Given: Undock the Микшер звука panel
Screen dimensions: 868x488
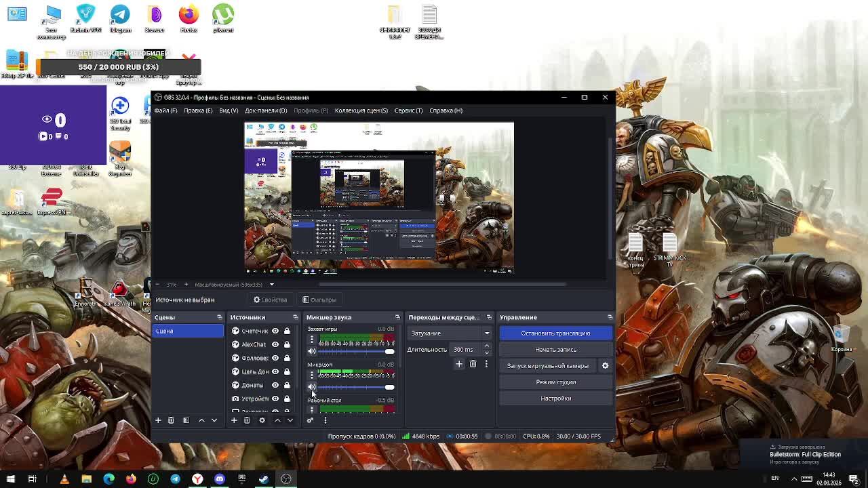Looking at the screenshot, I should pyautogui.click(x=397, y=317).
